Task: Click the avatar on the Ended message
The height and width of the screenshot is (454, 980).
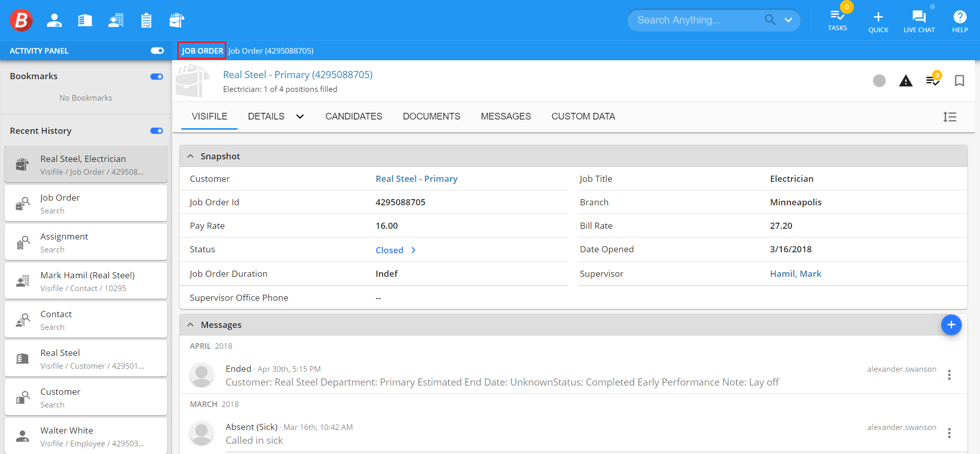Action: (x=202, y=375)
